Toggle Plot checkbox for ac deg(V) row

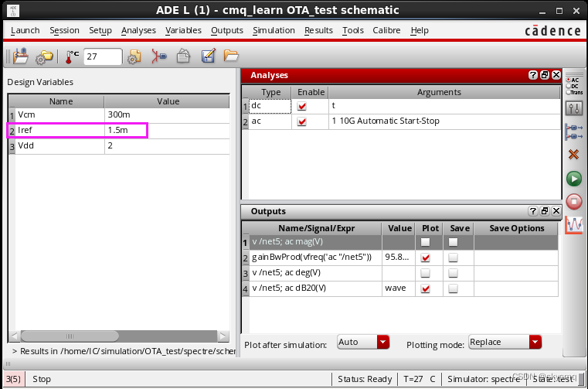tap(425, 273)
